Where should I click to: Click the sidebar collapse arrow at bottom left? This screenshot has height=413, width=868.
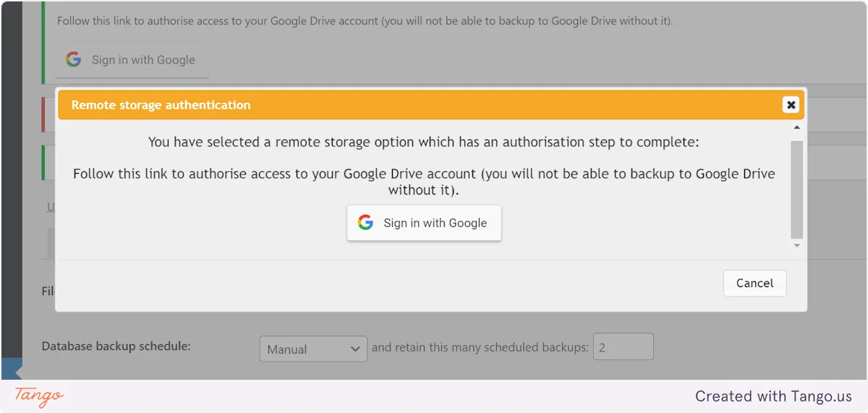[12, 369]
